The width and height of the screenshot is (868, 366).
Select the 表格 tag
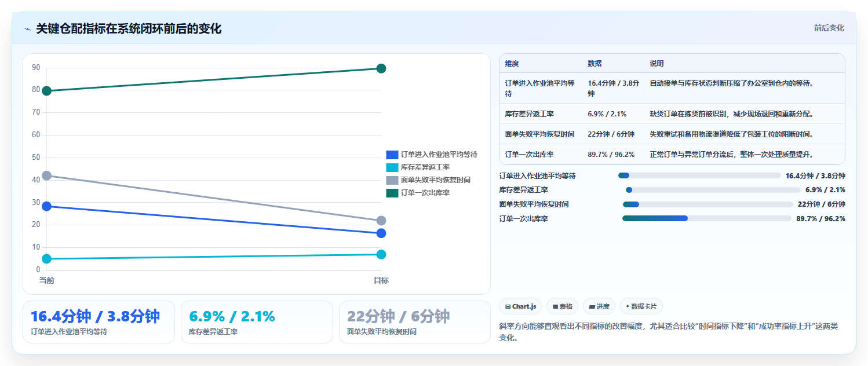[x=562, y=306]
